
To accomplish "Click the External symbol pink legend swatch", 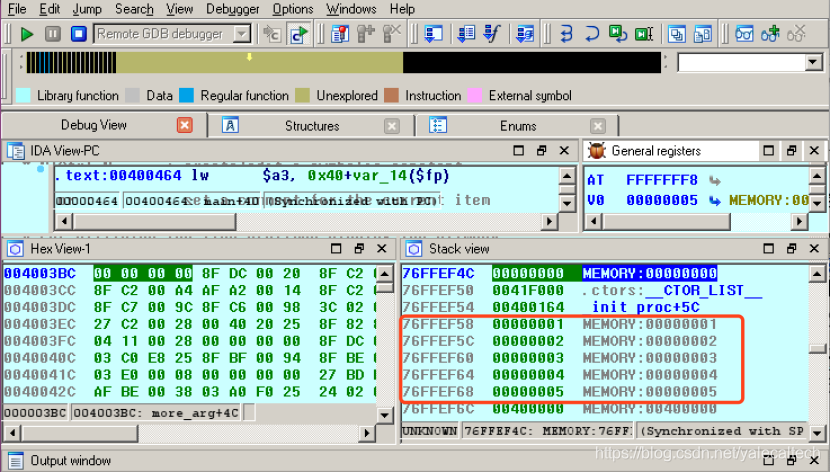I will (475, 96).
